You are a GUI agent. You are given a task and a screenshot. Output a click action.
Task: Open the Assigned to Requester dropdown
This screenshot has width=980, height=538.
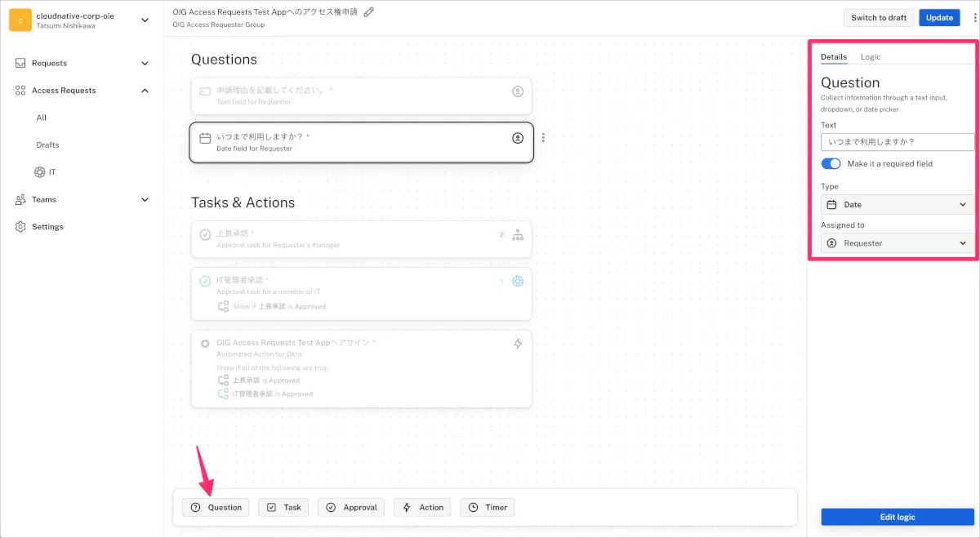pyautogui.click(x=897, y=243)
